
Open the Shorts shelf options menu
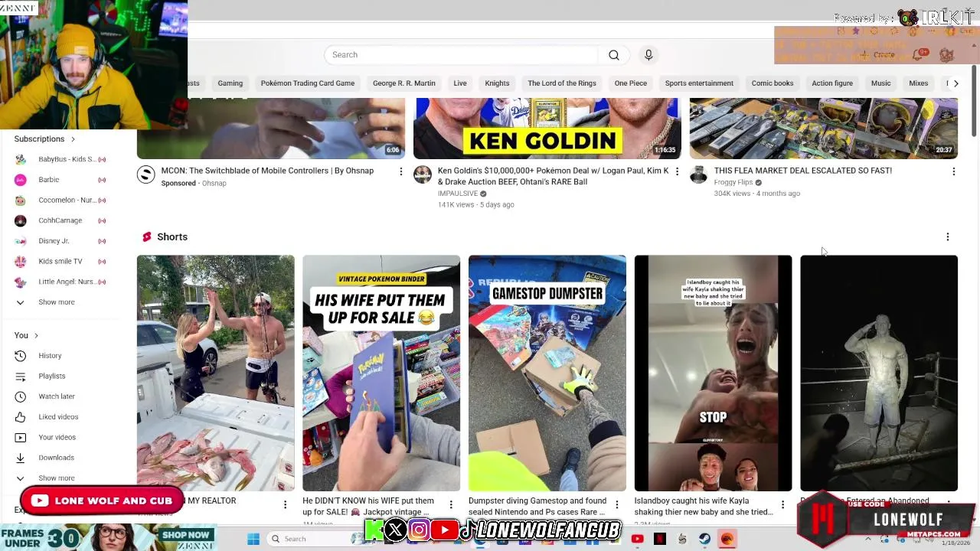(947, 237)
